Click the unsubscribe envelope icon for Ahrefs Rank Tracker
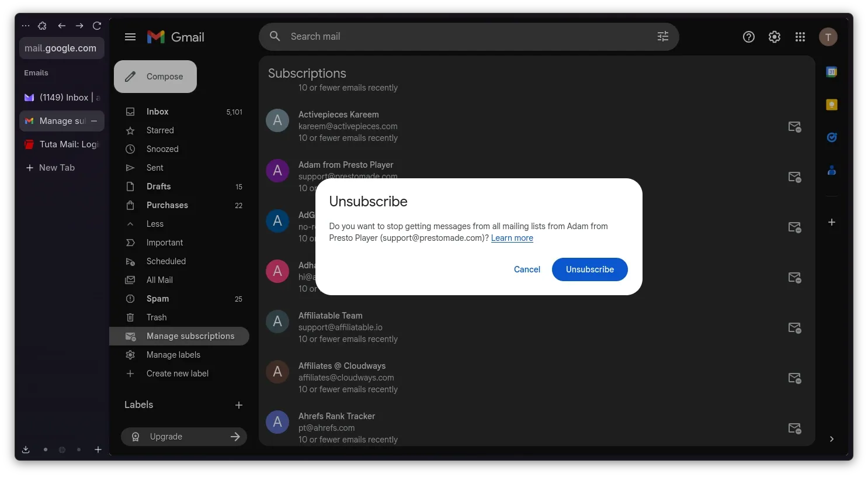868x477 pixels. pyautogui.click(x=794, y=428)
